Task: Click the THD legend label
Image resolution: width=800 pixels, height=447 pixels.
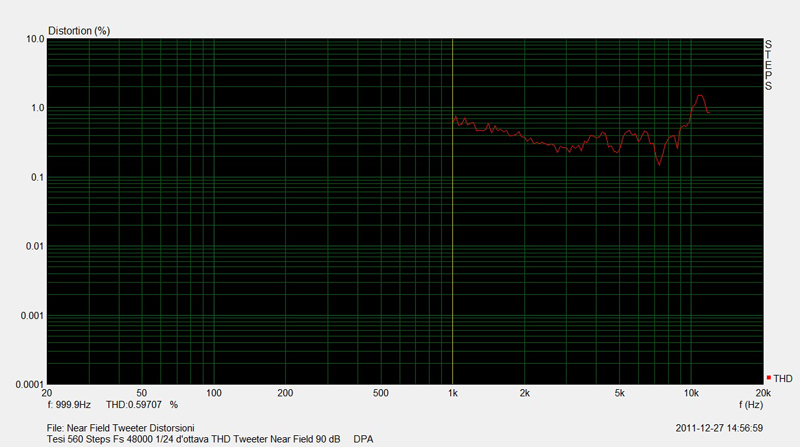Action: 783,379
